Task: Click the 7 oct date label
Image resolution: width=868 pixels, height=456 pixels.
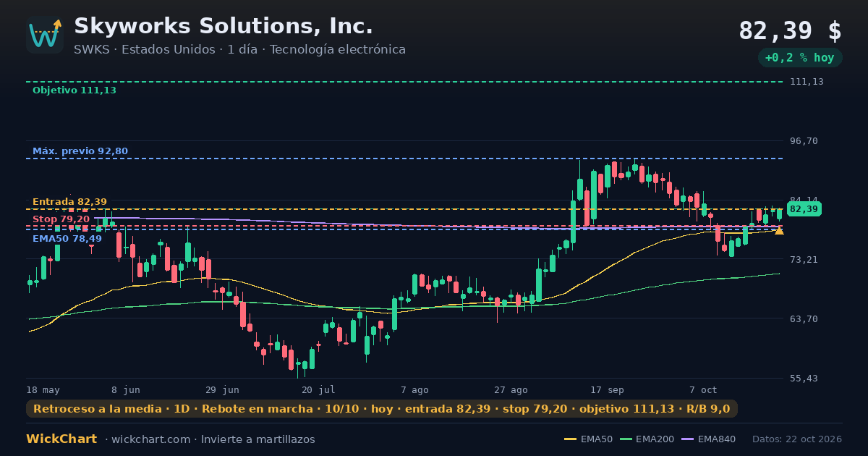Action: pyautogui.click(x=703, y=389)
